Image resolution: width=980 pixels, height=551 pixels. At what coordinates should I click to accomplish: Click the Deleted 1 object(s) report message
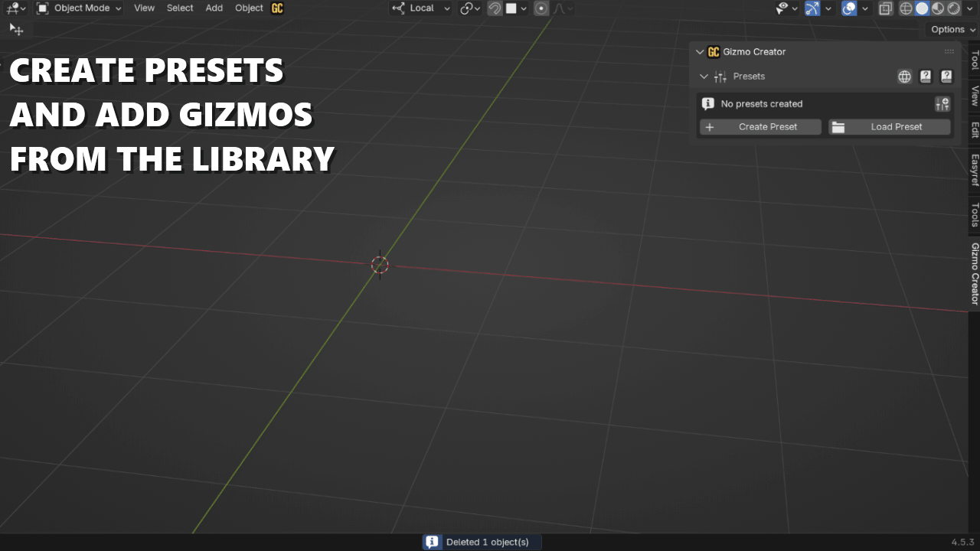point(482,542)
